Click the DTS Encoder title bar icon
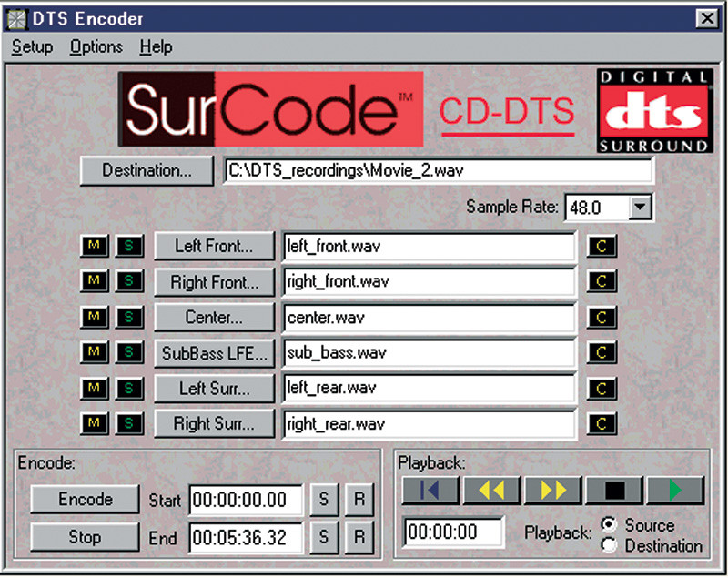The width and height of the screenshot is (728, 578). click(16, 19)
